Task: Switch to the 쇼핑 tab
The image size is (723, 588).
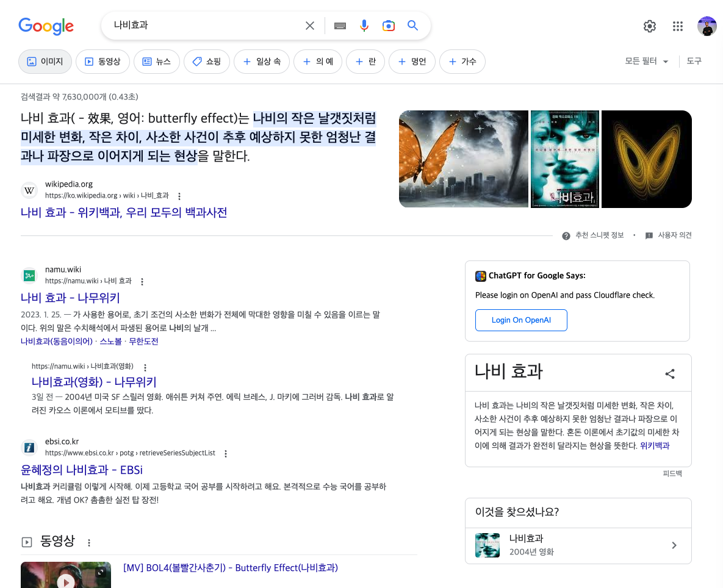Action: [207, 61]
